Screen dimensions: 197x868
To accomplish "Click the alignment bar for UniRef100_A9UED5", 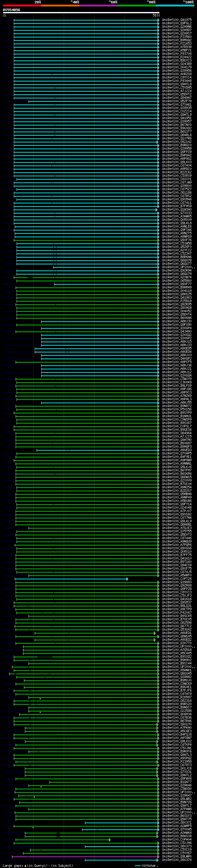I will [97, 349].
